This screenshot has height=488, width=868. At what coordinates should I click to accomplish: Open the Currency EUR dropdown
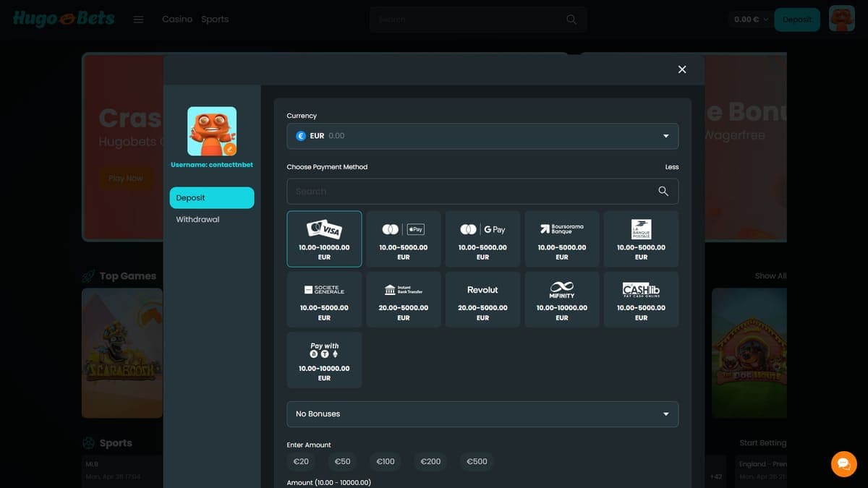[x=482, y=136]
